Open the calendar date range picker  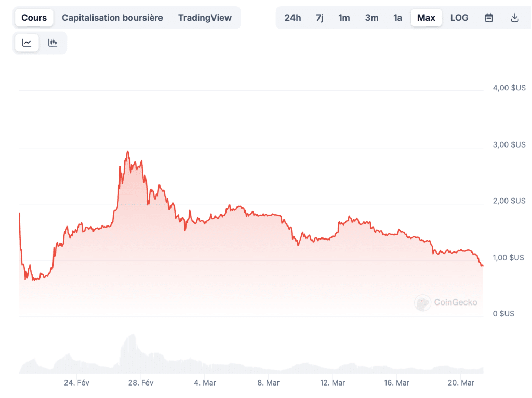[x=489, y=18]
